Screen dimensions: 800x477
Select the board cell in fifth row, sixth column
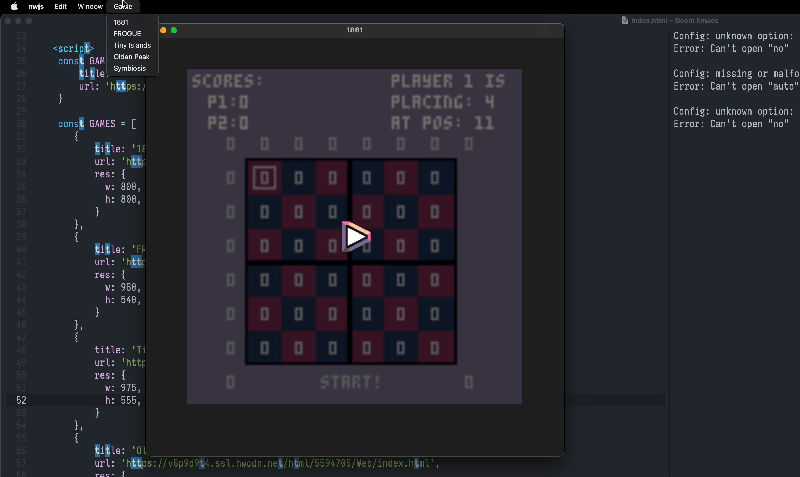click(435, 314)
